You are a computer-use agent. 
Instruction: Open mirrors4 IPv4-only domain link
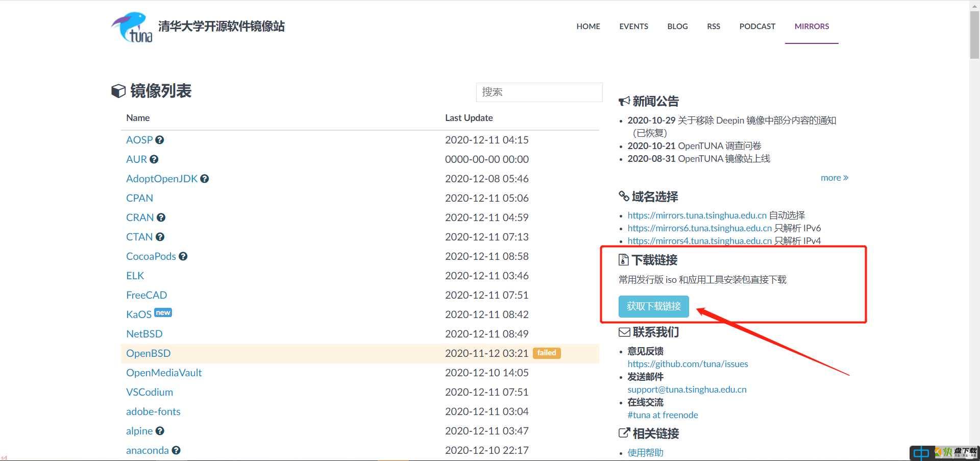coord(699,241)
